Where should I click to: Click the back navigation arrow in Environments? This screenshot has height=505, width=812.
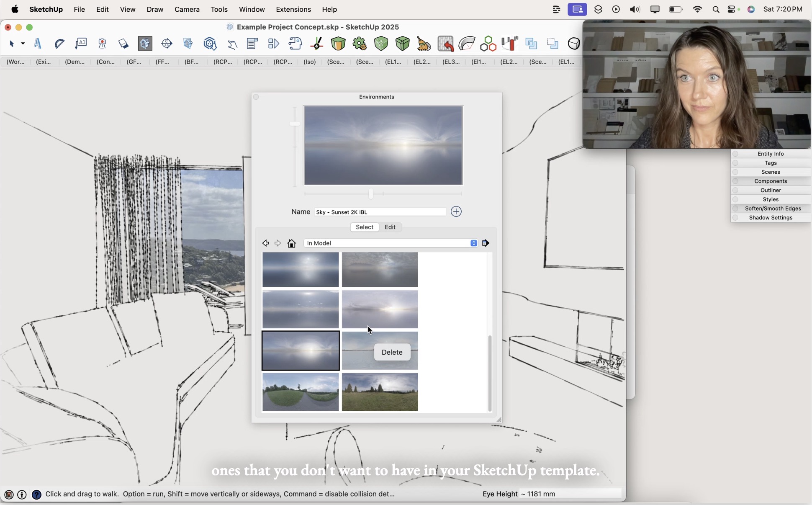[x=265, y=243]
